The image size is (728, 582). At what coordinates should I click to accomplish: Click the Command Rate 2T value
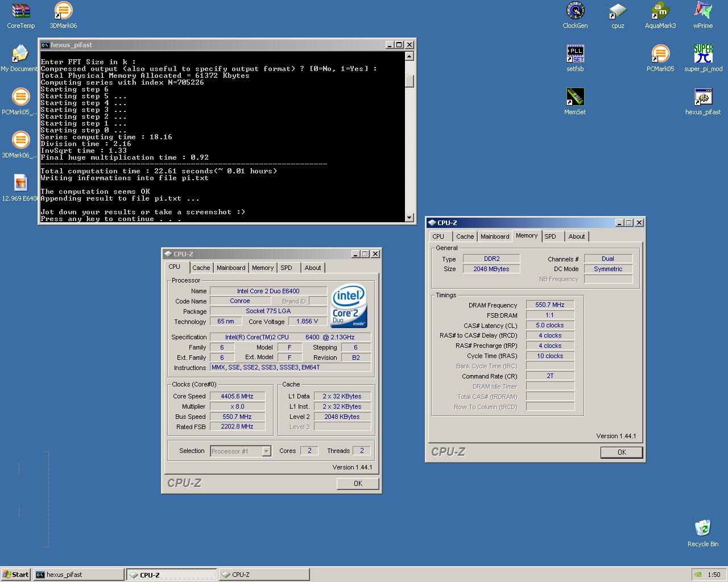coord(550,376)
